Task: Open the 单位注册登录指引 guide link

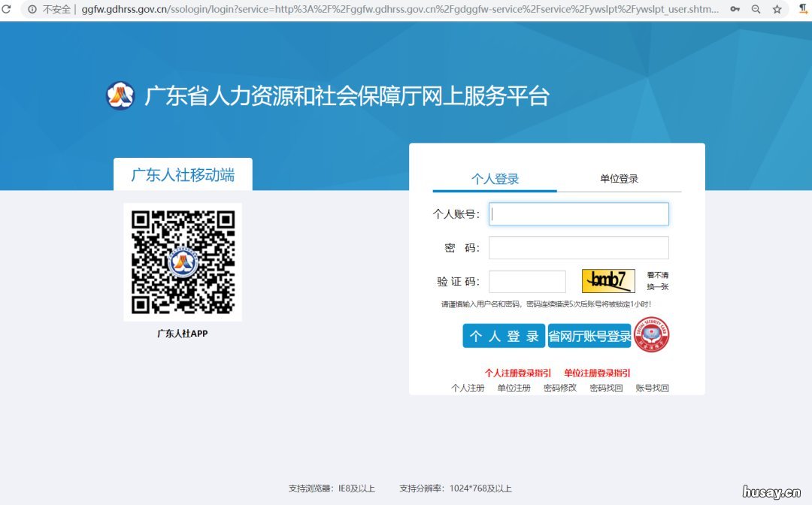Action: pos(596,372)
